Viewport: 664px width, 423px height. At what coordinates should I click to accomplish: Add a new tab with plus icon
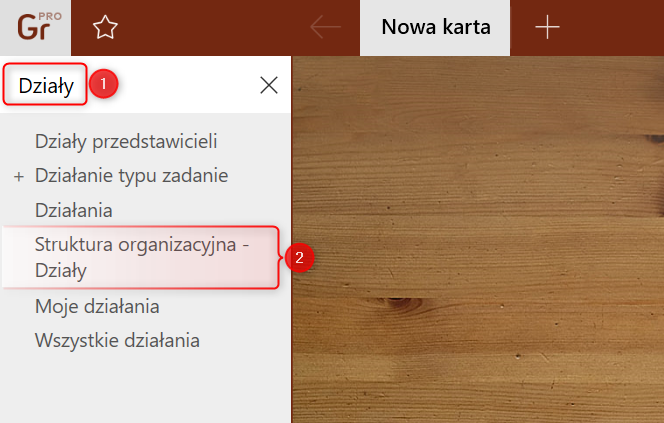(x=547, y=27)
